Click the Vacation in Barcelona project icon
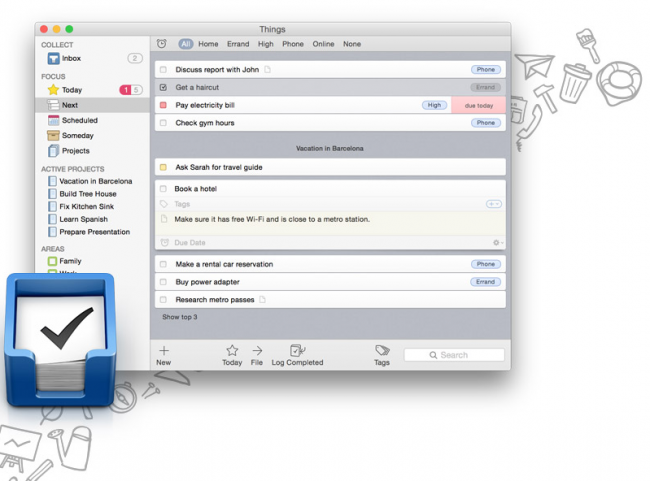Viewport: 650px width, 481px height. 52,181
